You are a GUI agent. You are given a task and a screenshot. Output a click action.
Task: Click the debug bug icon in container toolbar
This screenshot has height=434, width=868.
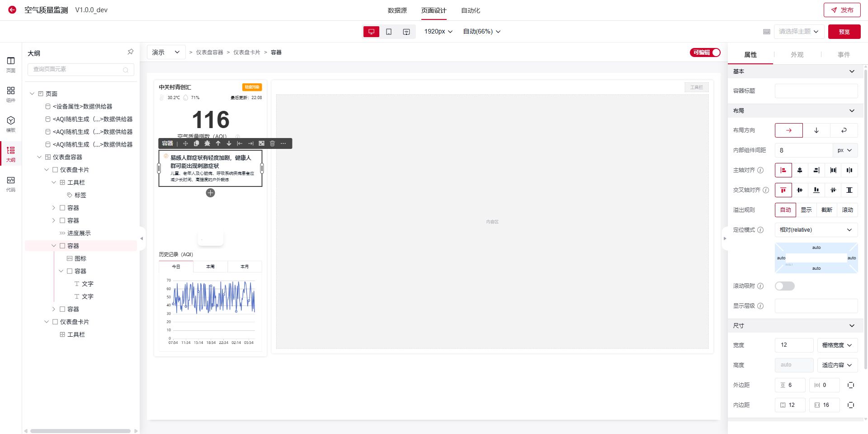(x=207, y=143)
